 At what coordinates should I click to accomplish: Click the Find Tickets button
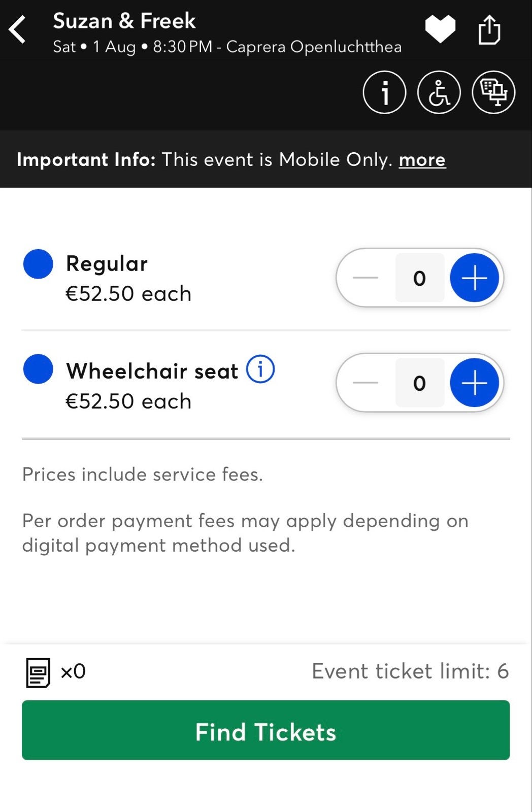[266, 730]
